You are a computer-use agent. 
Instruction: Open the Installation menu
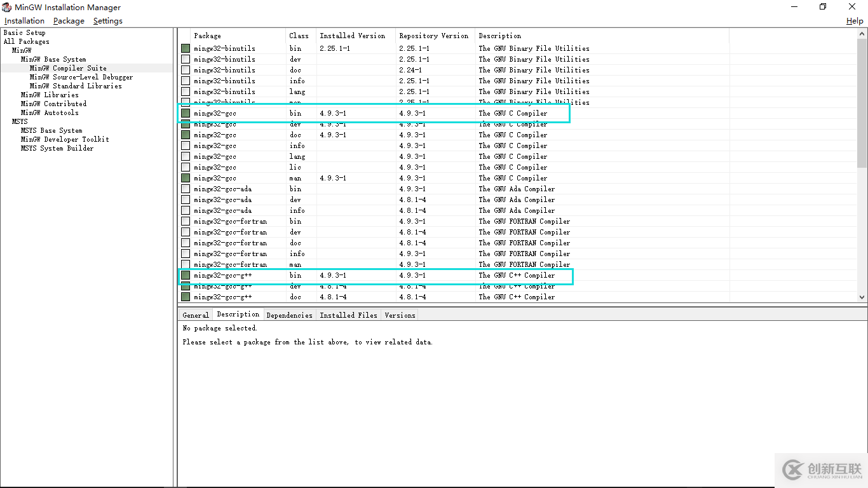click(x=25, y=21)
